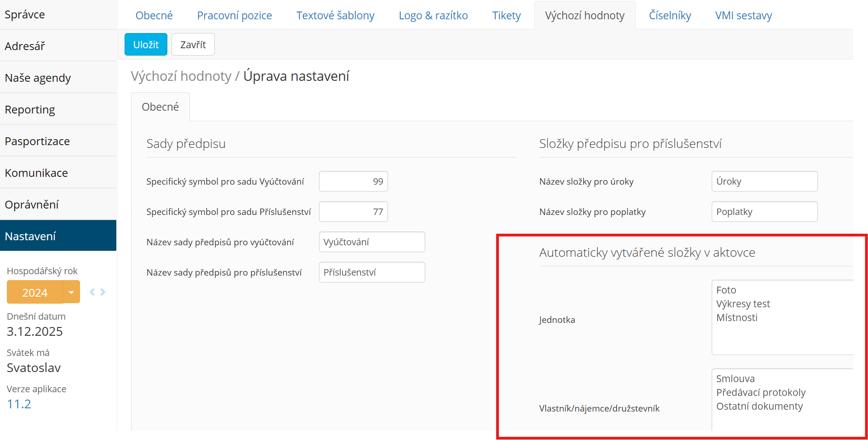Select the Logo & razítko tab

pyautogui.click(x=433, y=16)
